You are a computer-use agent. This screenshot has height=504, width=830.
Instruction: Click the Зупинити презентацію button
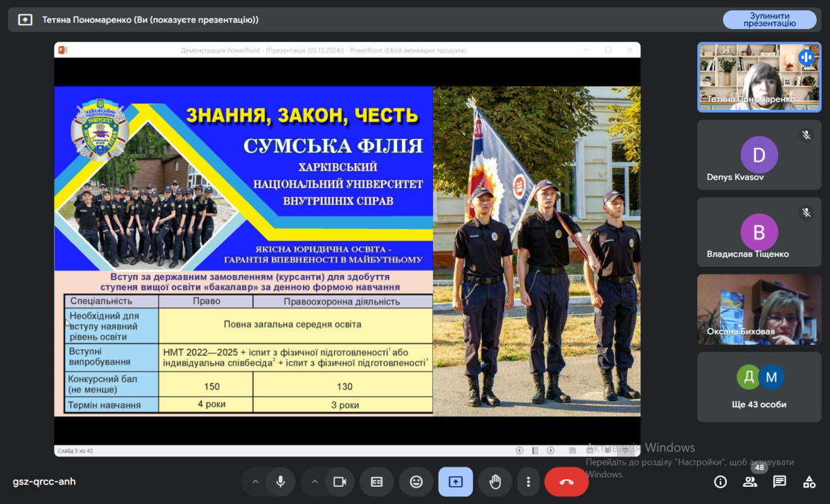pos(769,19)
